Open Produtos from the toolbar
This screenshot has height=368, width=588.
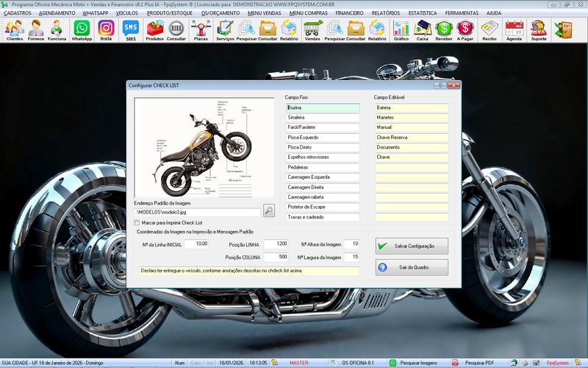[x=155, y=29]
